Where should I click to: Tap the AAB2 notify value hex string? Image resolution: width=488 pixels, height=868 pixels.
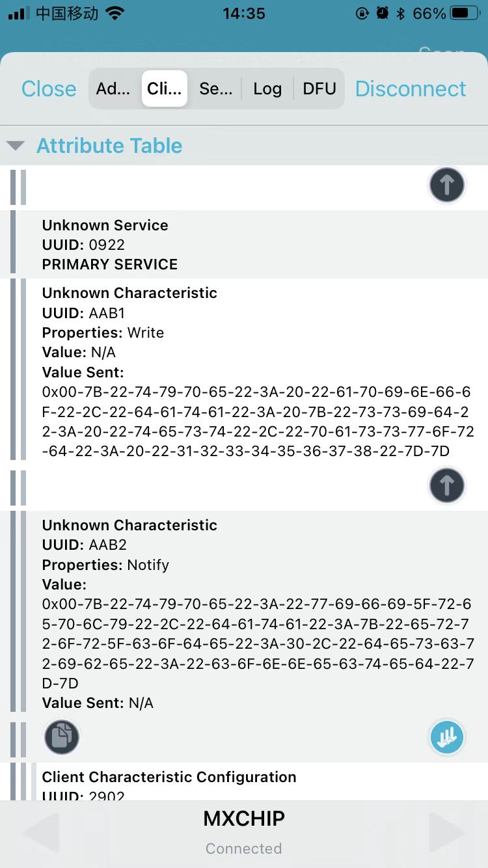point(258,644)
